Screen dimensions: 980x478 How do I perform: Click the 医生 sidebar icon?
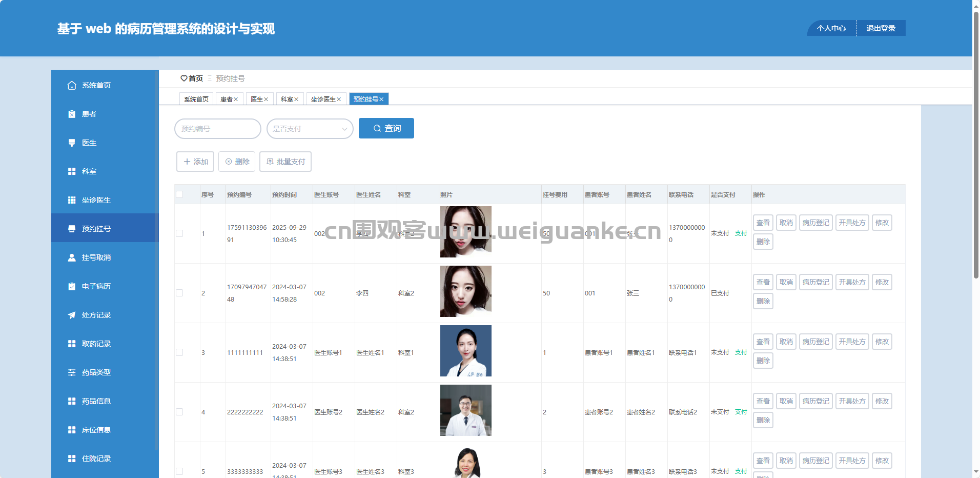[72, 143]
